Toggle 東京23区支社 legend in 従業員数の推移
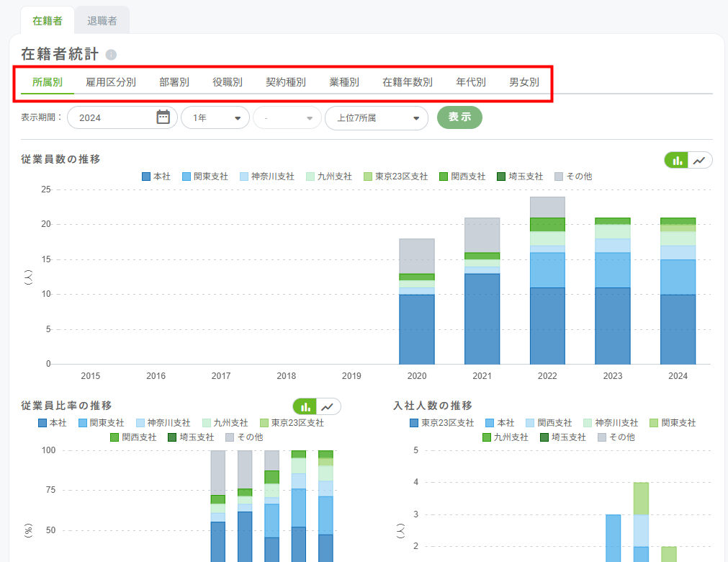This screenshot has height=562, width=728. (x=396, y=177)
